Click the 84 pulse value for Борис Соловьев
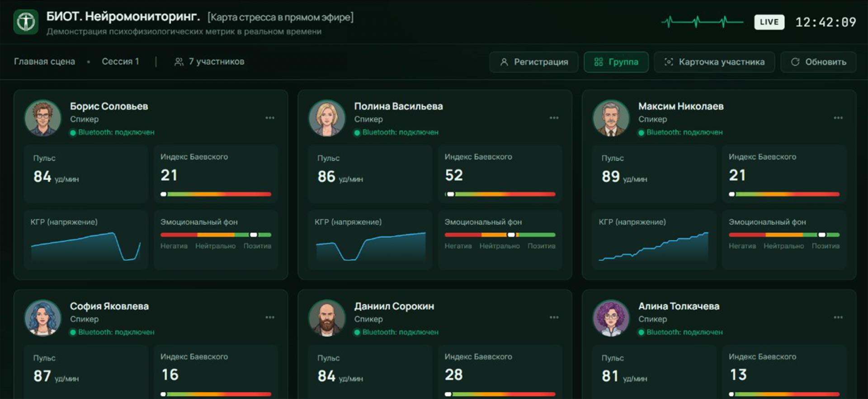Image resolution: width=868 pixels, height=399 pixels. pyautogui.click(x=42, y=176)
